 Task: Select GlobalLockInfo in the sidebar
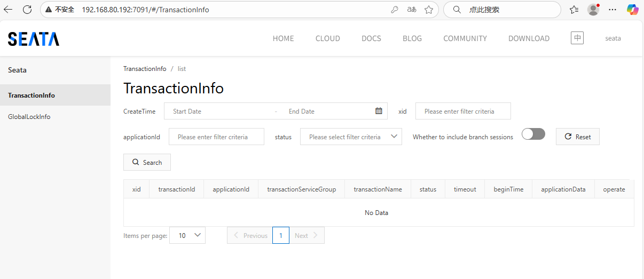(55, 116)
